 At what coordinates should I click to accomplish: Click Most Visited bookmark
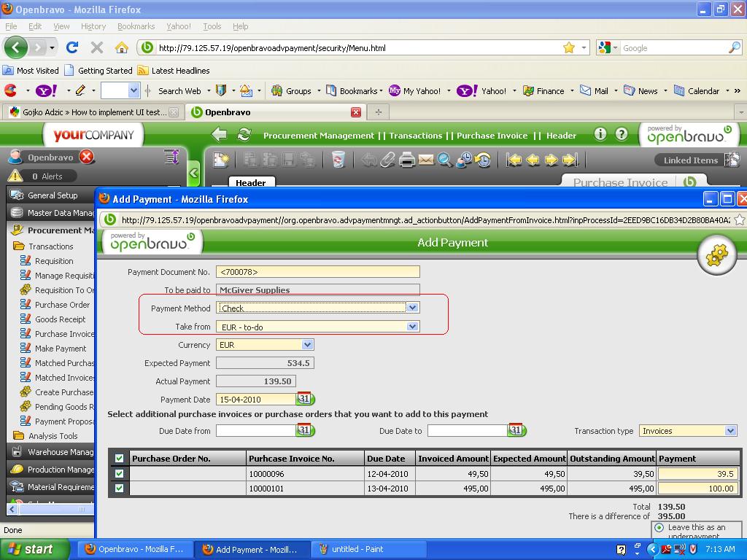(31, 71)
